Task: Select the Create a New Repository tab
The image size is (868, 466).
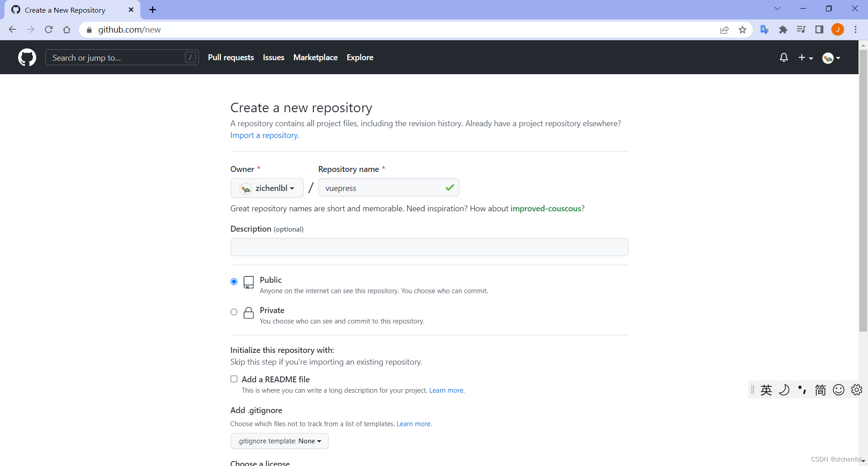Action: (x=72, y=10)
